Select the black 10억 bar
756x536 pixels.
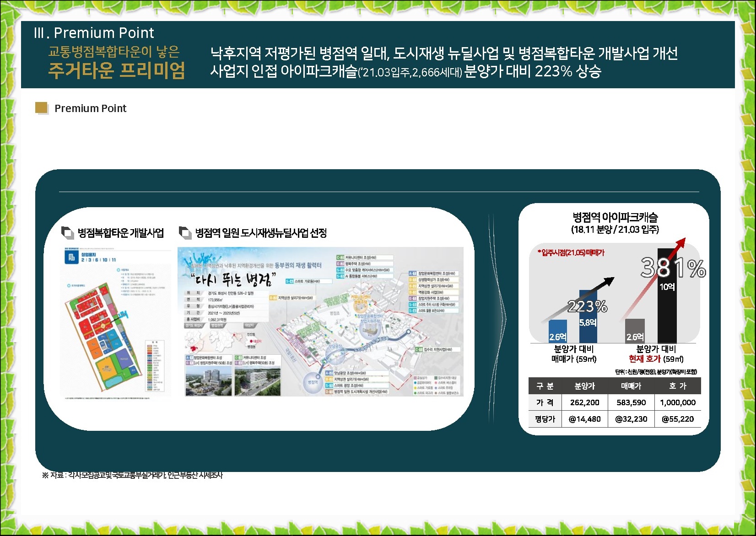pyautogui.click(x=667, y=296)
